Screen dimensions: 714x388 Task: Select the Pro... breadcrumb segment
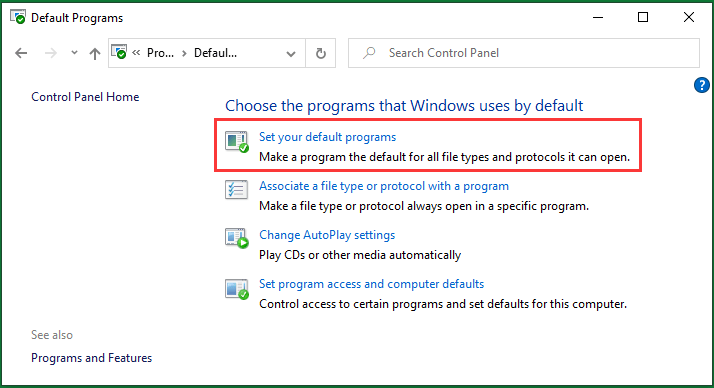[x=160, y=53]
